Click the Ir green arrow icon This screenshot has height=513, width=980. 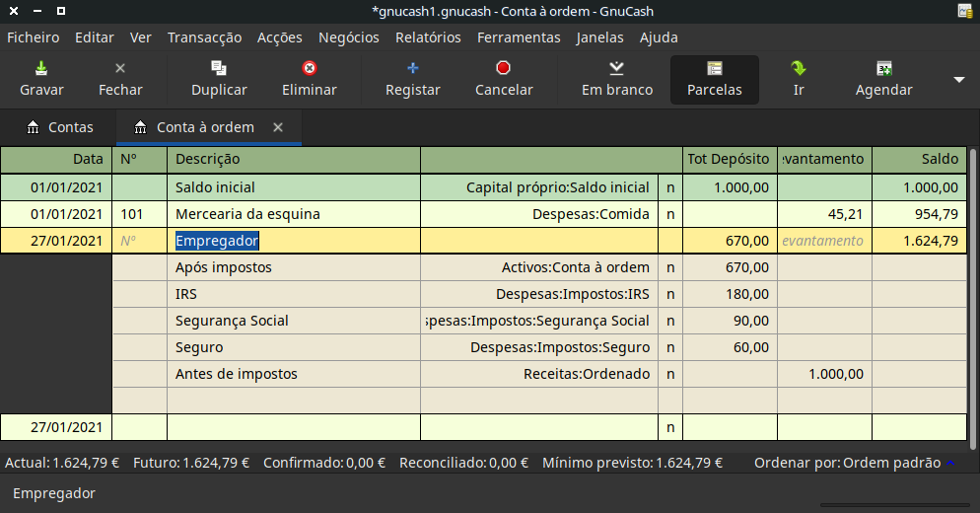[799, 69]
